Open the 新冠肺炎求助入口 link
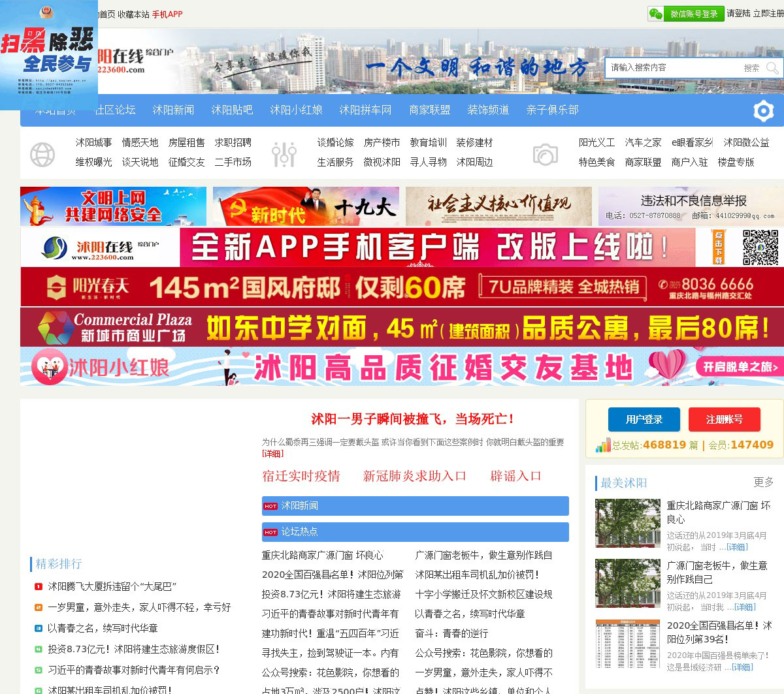This screenshot has height=694, width=784. click(415, 476)
